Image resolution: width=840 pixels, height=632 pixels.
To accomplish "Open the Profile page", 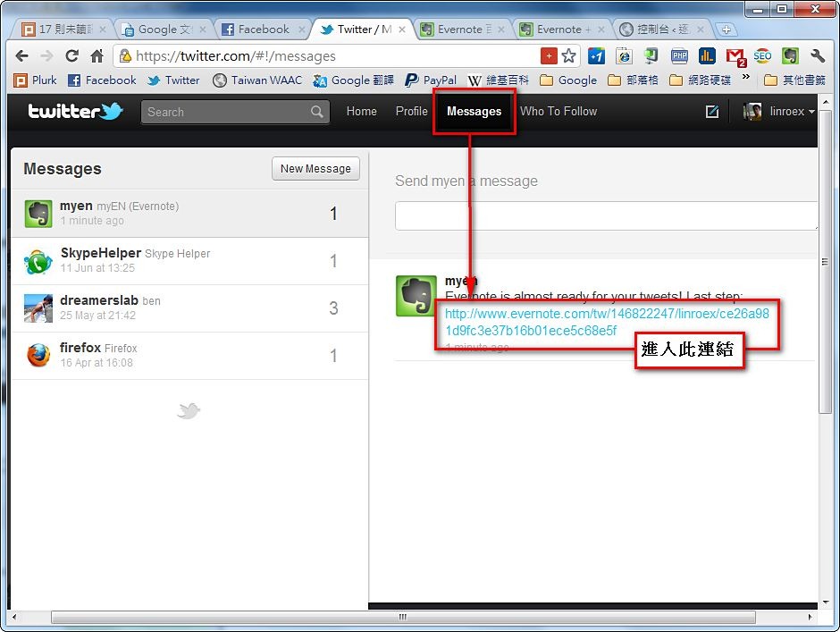I will 411,112.
